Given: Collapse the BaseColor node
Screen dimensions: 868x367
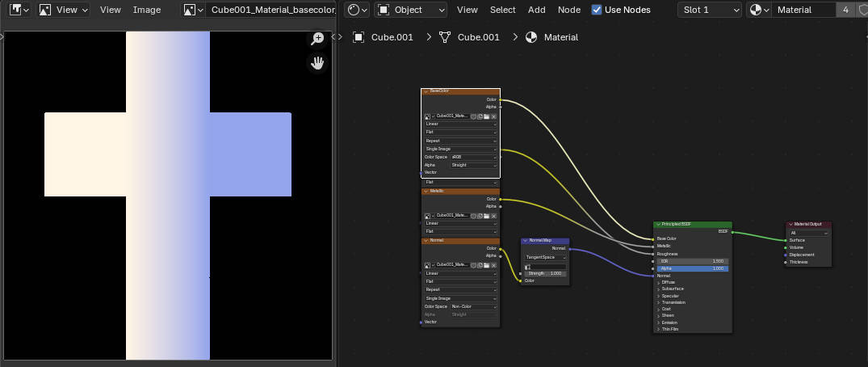Looking at the screenshot, I should click(x=426, y=91).
